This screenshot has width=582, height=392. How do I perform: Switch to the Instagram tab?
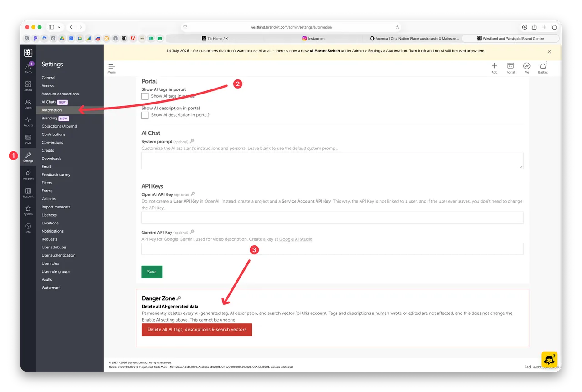(x=313, y=39)
